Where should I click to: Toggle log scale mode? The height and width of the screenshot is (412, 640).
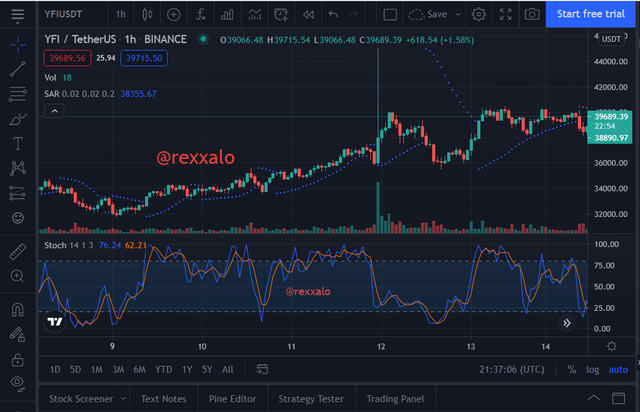pos(593,370)
